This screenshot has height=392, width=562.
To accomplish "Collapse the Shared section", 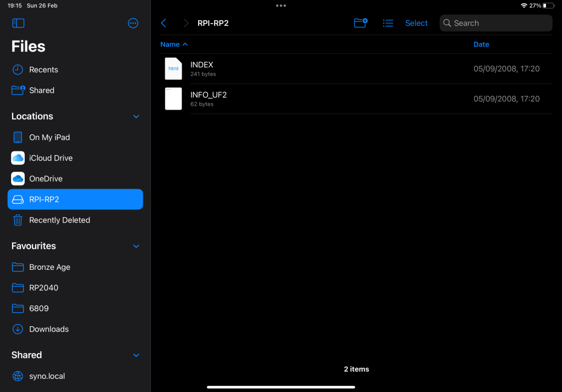I will [x=136, y=355].
